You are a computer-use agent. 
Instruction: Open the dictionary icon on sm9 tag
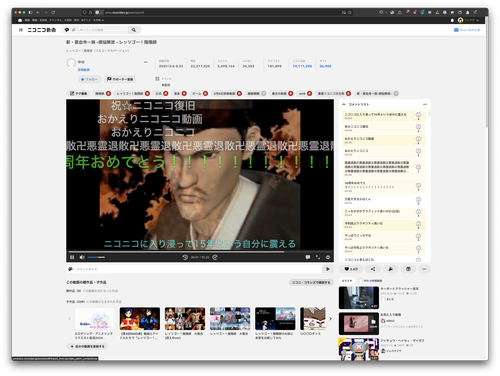coord(309,94)
